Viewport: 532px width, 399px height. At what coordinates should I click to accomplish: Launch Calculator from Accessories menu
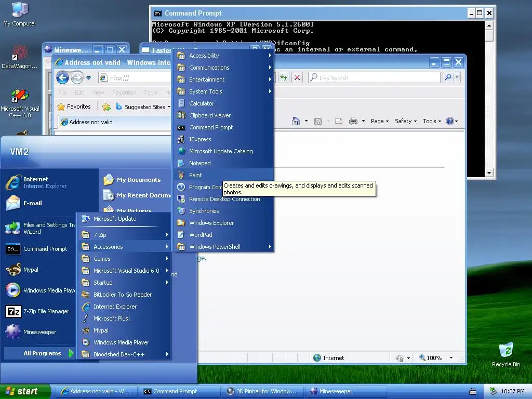(223, 103)
